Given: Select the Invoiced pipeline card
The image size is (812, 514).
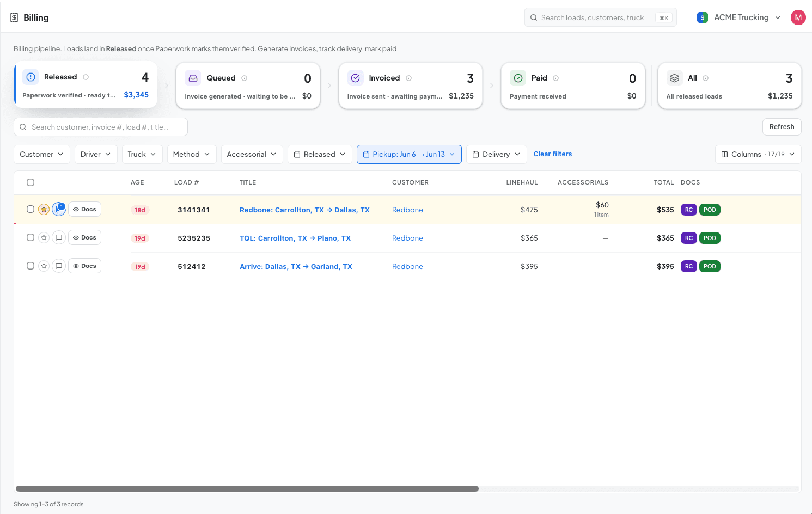Looking at the screenshot, I should click(411, 85).
